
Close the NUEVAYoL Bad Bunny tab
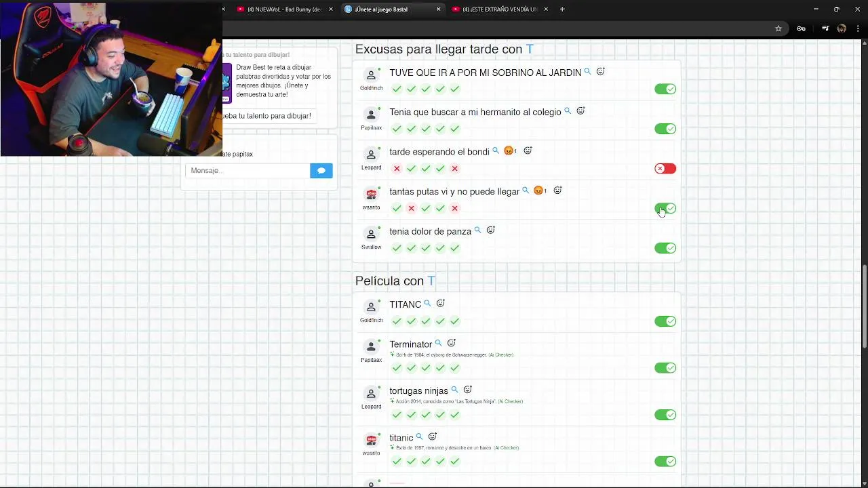(x=331, y=9)
